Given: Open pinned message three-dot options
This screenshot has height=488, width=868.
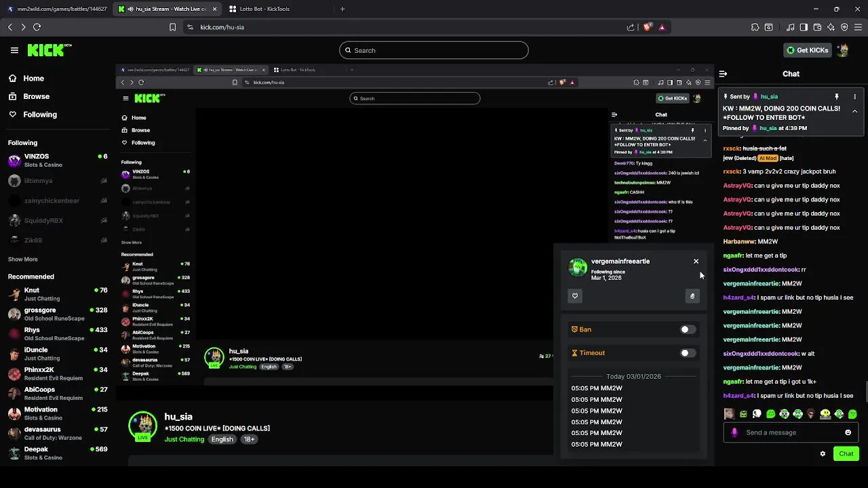Looking at the screenshot, I should coord(854,97).
